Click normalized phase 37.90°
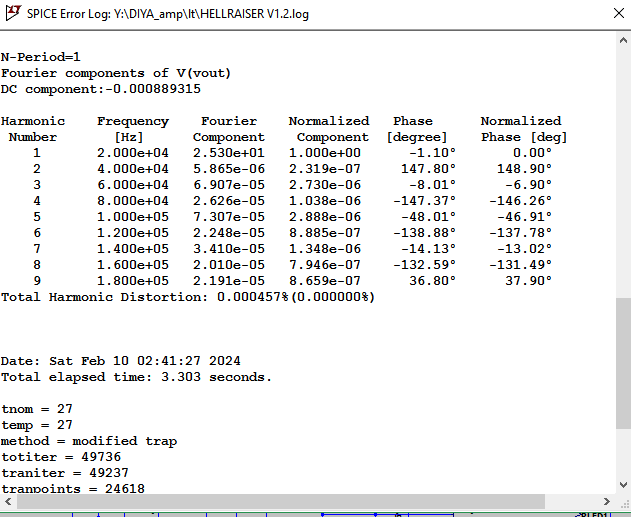Viewport: 631px width, 517px height. click(x=528, y=281)
